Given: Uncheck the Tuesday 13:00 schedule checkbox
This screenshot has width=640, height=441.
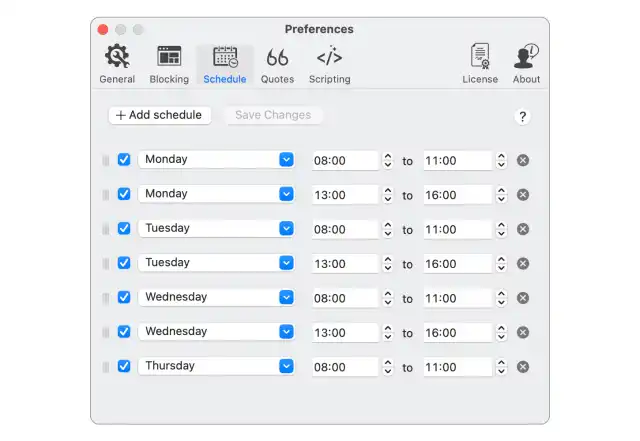Looking at the screenshot, I should (124, 263).
